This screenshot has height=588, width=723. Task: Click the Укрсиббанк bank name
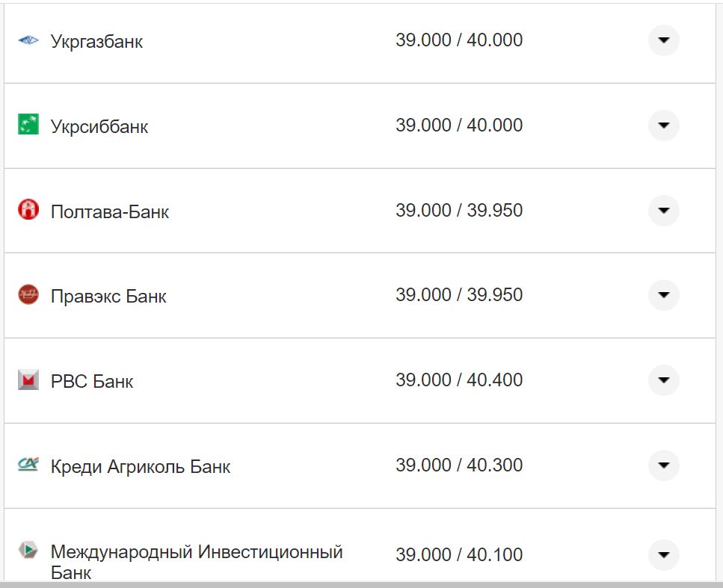(x=97, y=126)
